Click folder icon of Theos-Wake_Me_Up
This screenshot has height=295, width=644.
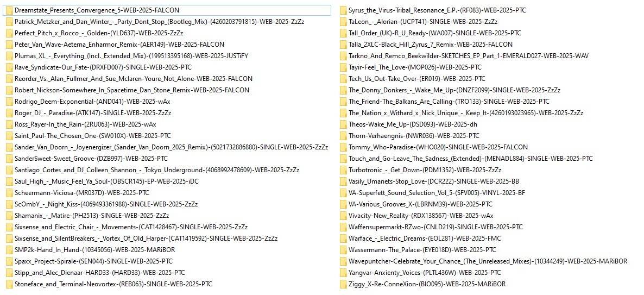pyautogui.click(x=343, y=124)
